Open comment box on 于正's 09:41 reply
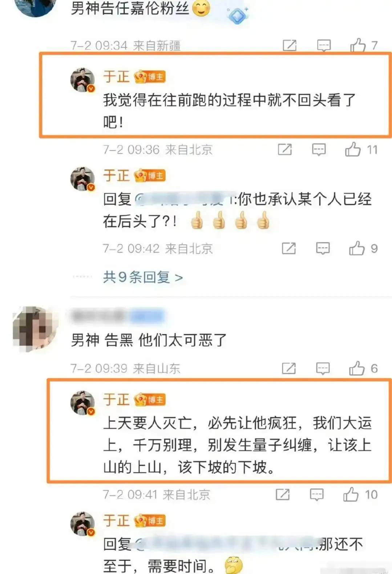Viewport: 392px width, 574px height. pyautogui.click(x=316, y=494)
